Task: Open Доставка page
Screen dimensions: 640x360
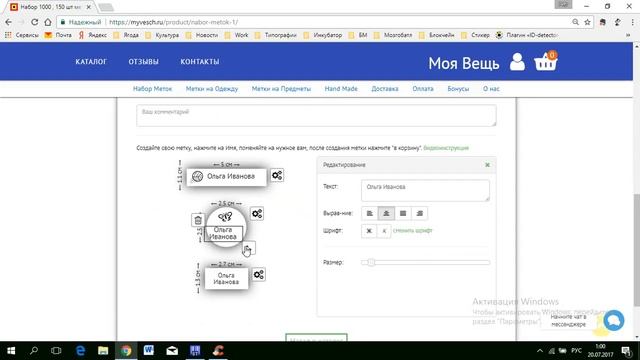Action: click(x=385, y=89)
